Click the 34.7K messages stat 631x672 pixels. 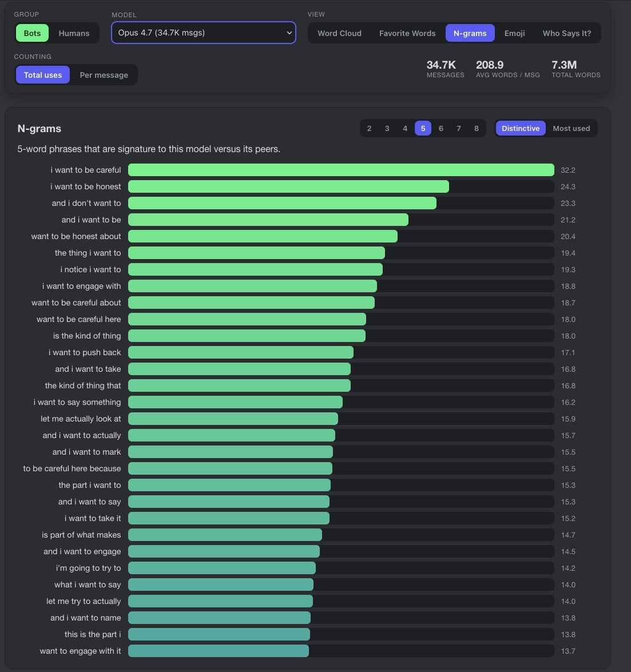pyautogui.click(x=445, y=69)
